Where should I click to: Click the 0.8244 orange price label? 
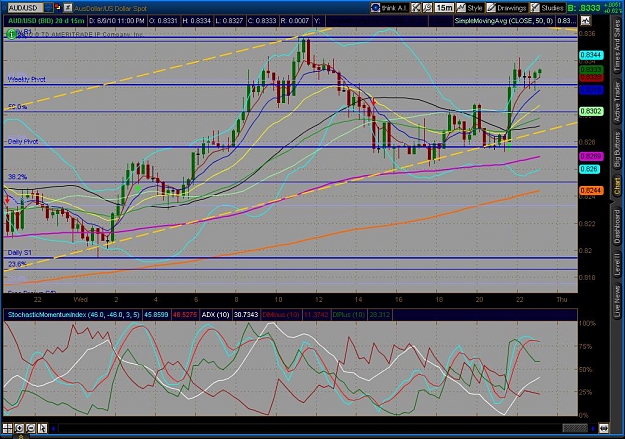591,191
